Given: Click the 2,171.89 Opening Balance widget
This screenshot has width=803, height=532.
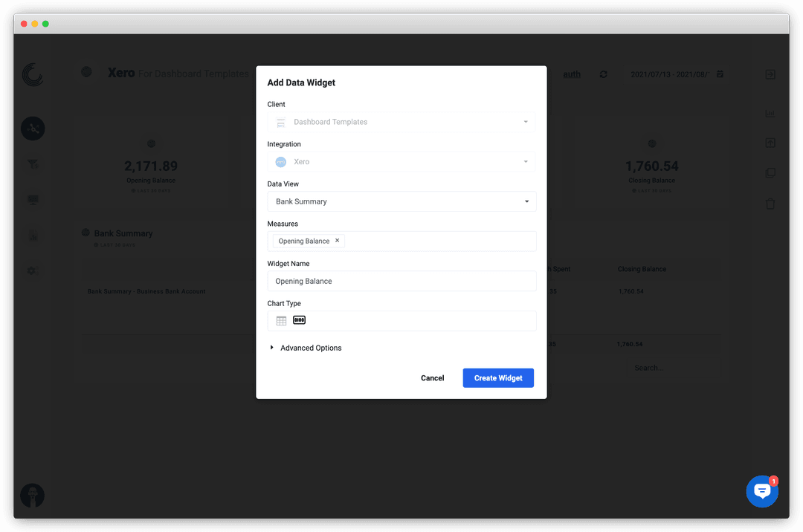Looking at the screenshot, I should point(151,166).
